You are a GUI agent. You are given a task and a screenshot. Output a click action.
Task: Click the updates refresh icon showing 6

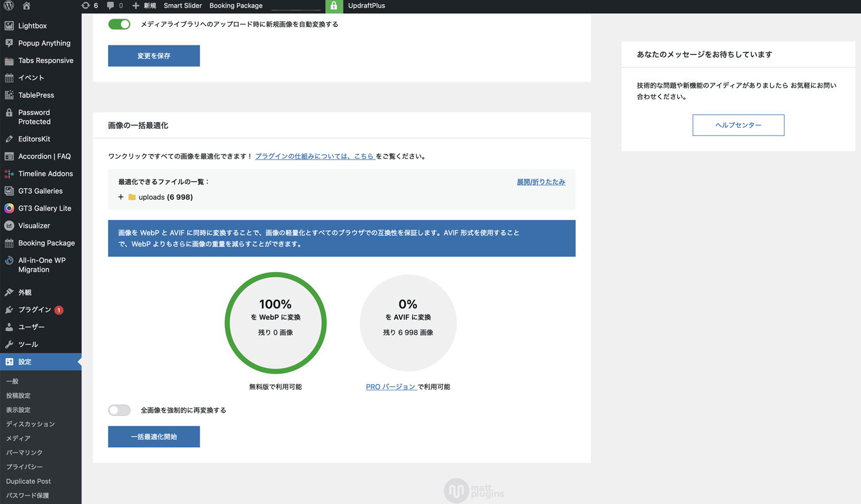pyautogui.click(x=86, y=6)
